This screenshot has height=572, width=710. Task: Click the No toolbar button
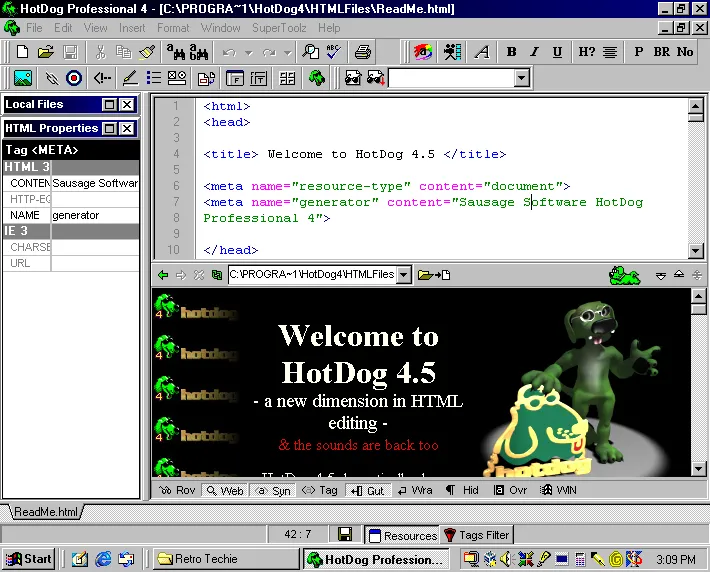click(685, 52)
